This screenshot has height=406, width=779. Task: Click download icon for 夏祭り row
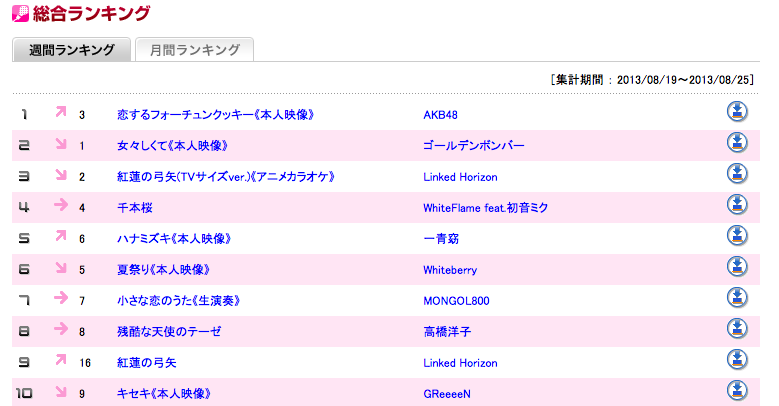click(x=737, y=267)
